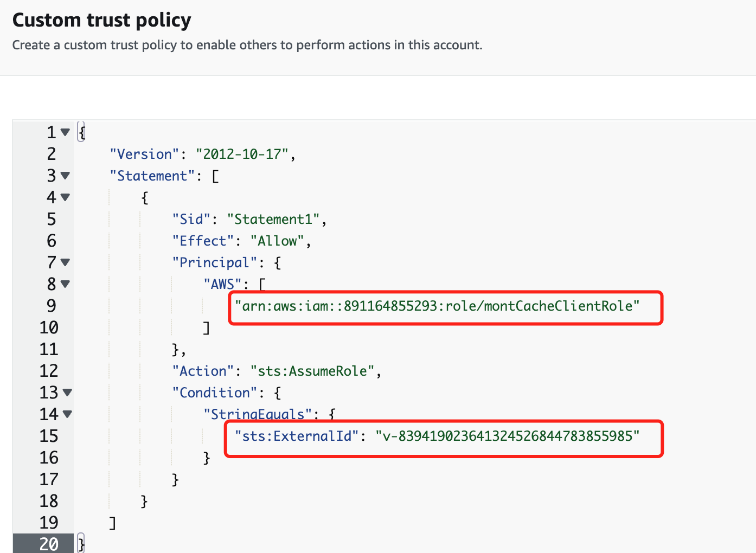Image resolution: width=756 pixels, height=553 pixels.
Task: Place cursor at closing bracket on line 19
Action: click(113, 523)
